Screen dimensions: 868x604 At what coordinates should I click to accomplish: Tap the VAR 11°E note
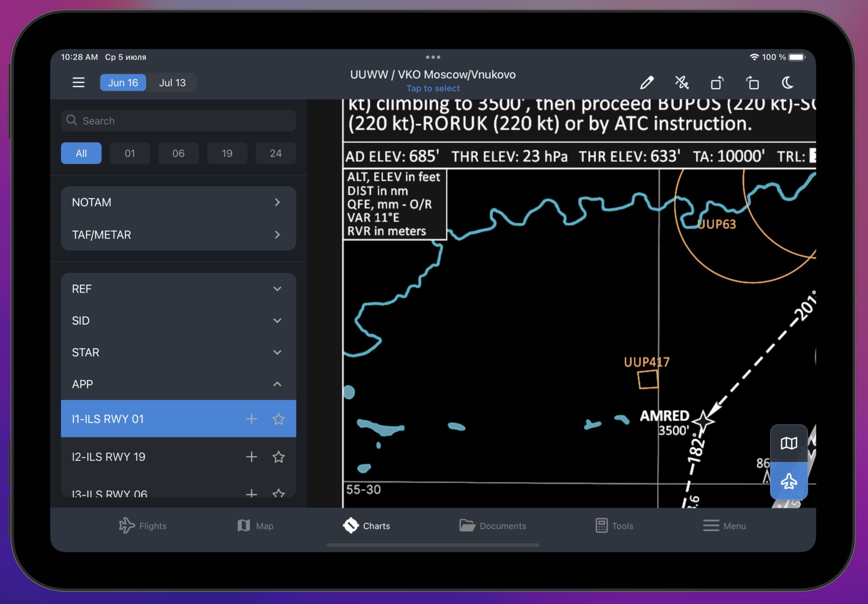[x=373, y=217]
